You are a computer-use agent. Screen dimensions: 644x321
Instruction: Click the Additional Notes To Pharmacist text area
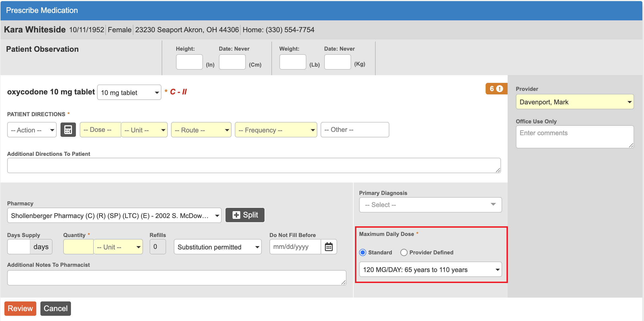pos(177,278)
